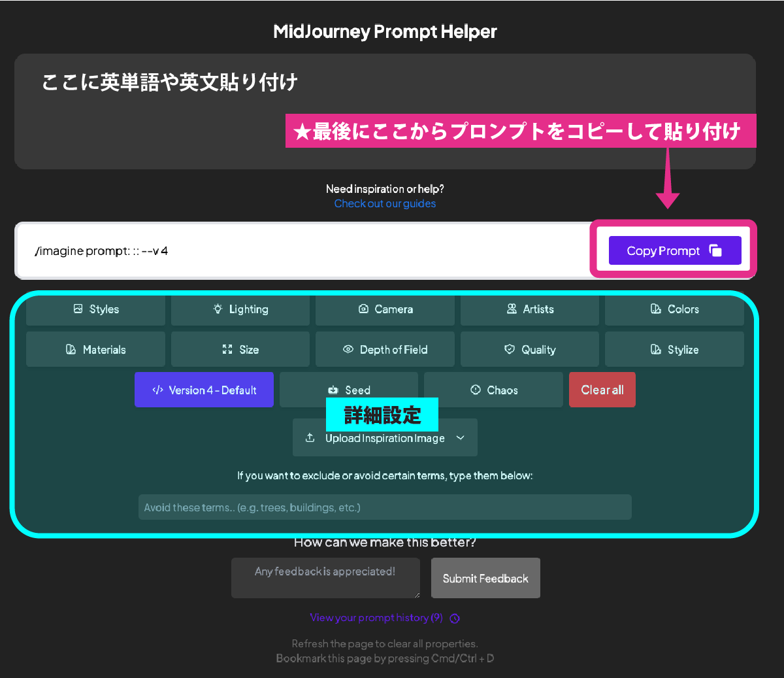Click the history clock icon beside prompt history
The image size is (784, 678).
(x=455, y=618)
